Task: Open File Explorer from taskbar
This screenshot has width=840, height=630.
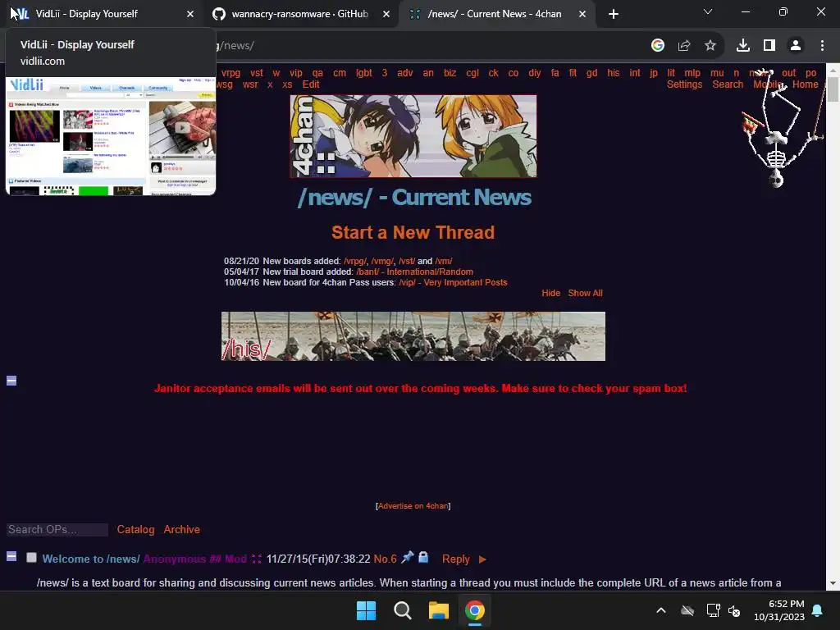Action: pos(438,610)
